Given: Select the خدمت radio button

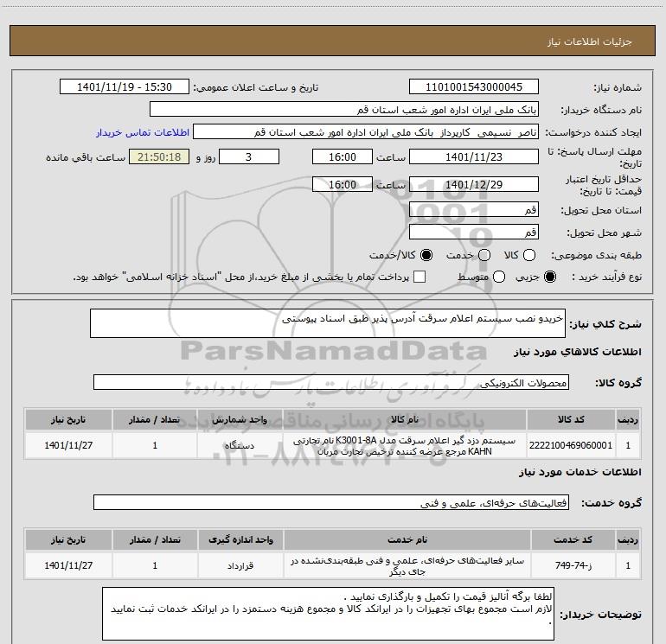Looking at the screenshot, I should pyautogui.click(x=484, y=255).
